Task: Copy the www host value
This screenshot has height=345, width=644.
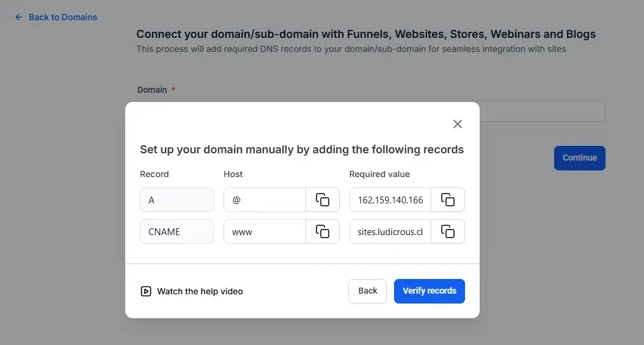Action: click(323, 231)
